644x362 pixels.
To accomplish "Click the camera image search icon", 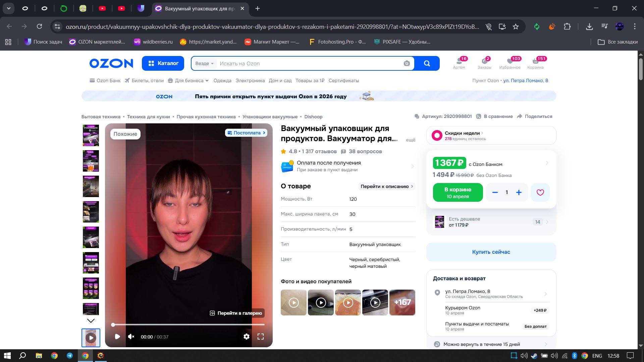I will coord(407,63).
